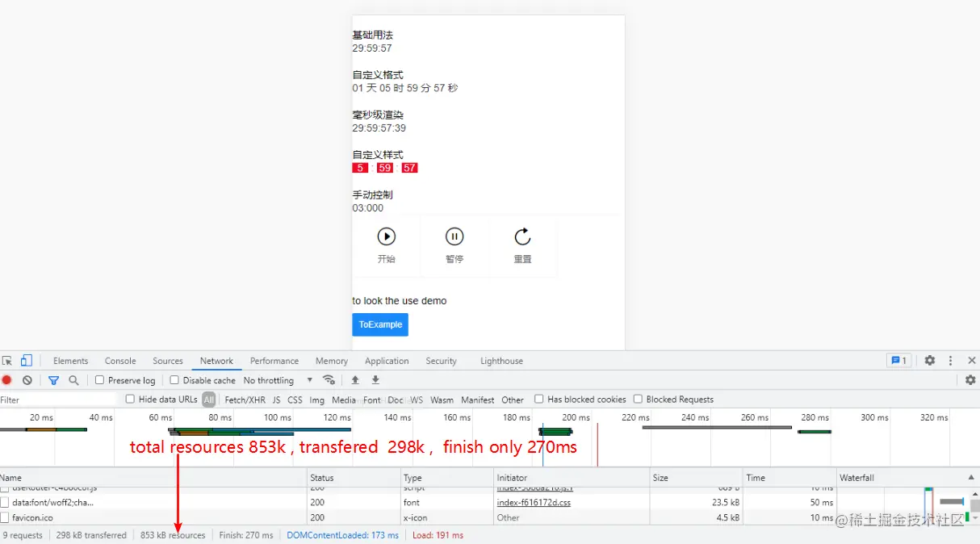
Task: Toggle the device toolbar
Action: click(x=27, y=361)
